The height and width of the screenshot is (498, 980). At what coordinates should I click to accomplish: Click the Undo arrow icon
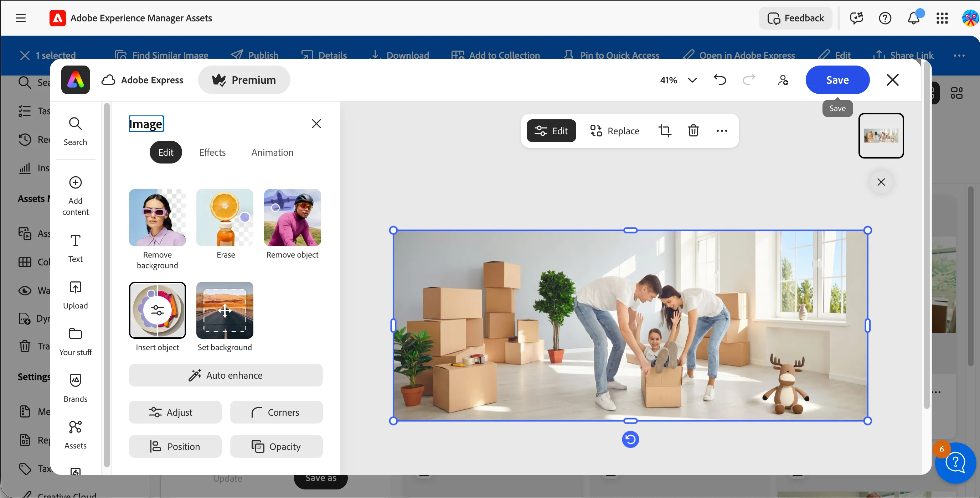[720, 80]
